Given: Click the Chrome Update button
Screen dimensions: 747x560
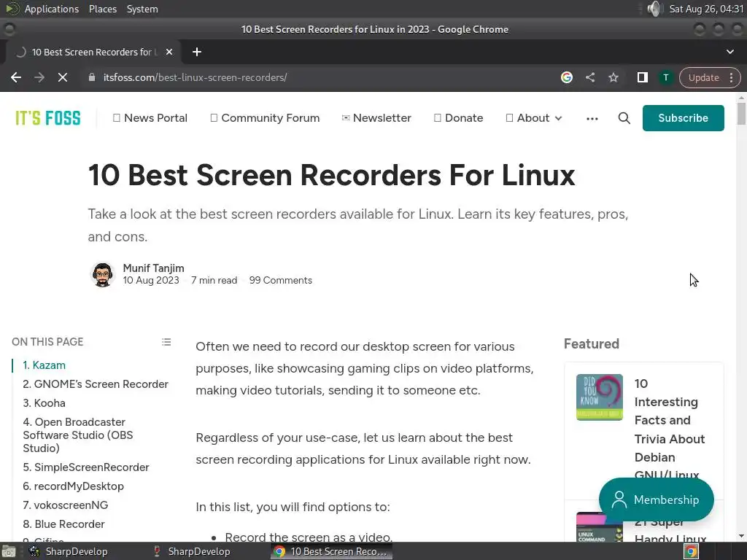Looking at the screenshot, I should point(703,77).
